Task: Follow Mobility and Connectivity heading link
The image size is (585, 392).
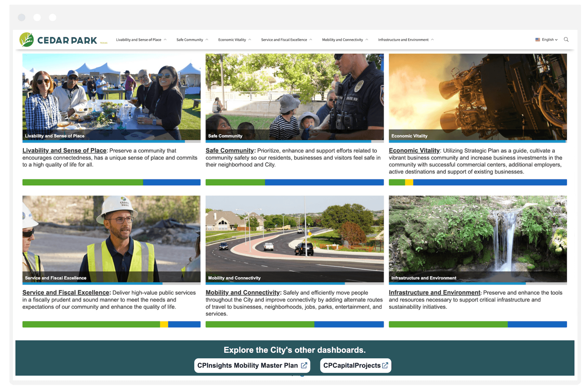Action: tap(243, 293)
